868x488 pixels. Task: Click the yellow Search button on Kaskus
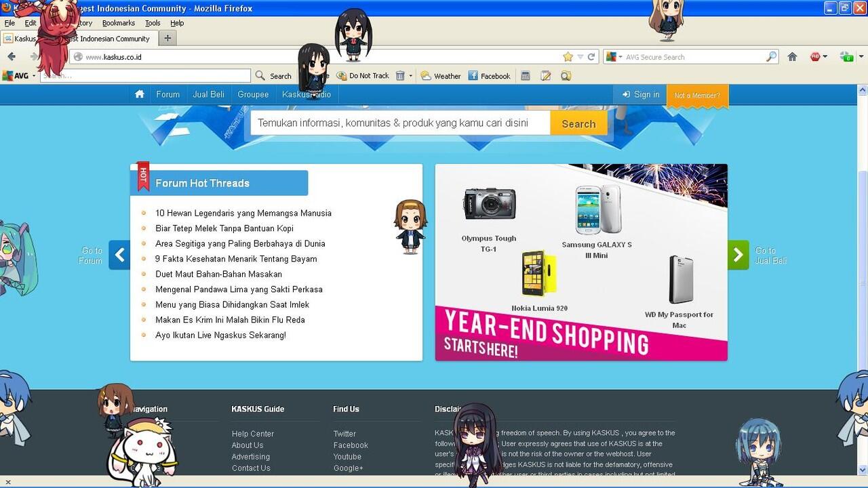tap(578, 123)
